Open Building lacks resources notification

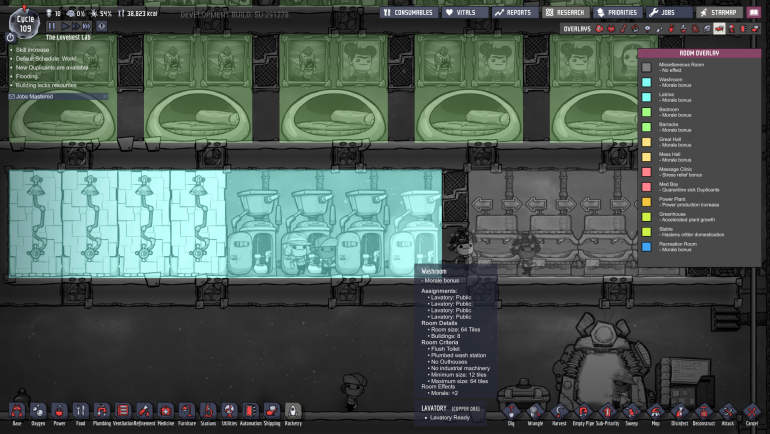(46, 85)
